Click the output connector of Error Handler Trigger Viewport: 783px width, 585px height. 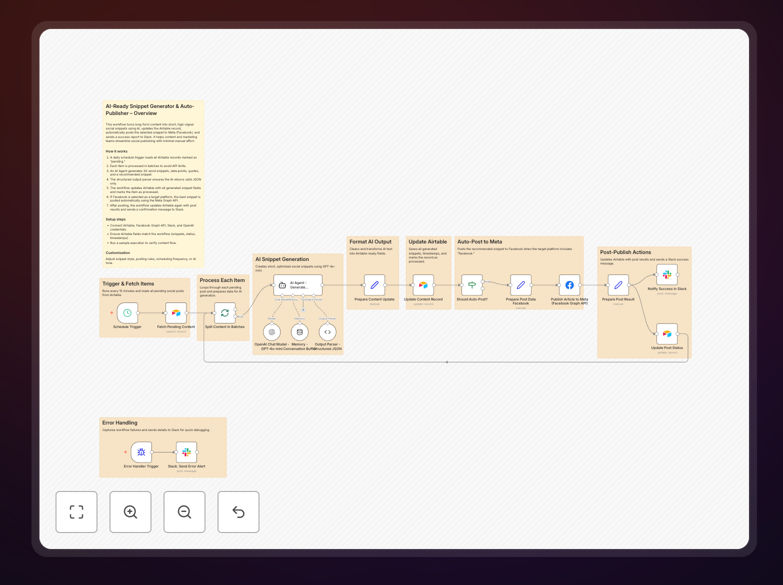152,452
